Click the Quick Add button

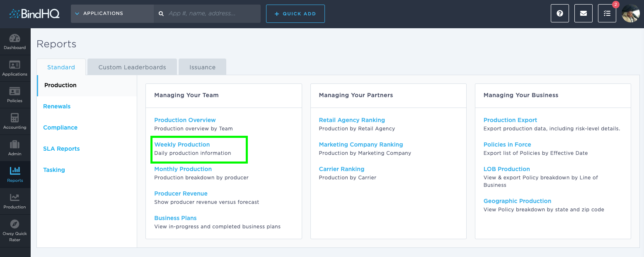(295, 14)
